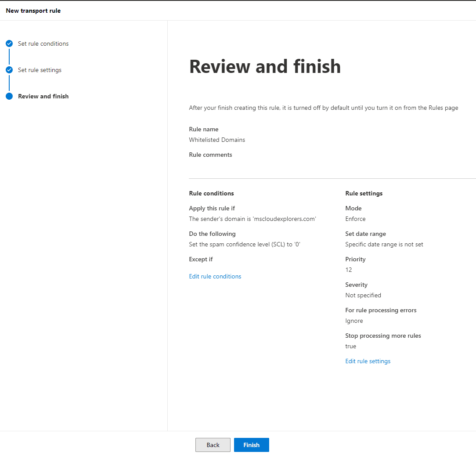Go to the Set rule conditions step
The height and width of the screenshot is (455, 476).
[43, 43]
